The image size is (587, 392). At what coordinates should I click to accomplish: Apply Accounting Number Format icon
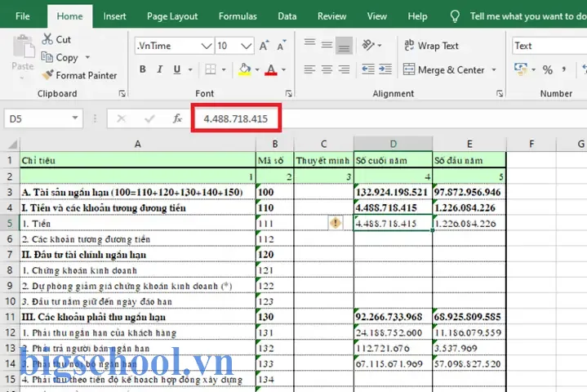(x=521, y=69)
